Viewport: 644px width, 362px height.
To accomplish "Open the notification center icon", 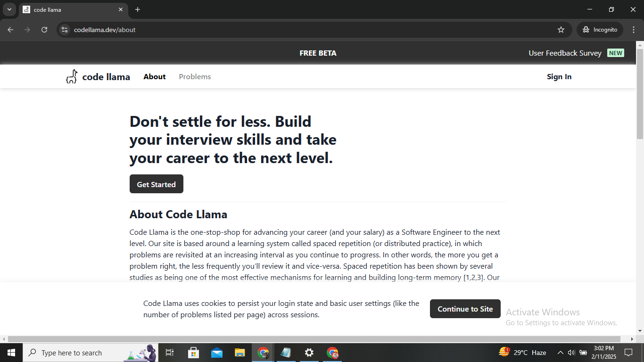I will coord(628,353).
